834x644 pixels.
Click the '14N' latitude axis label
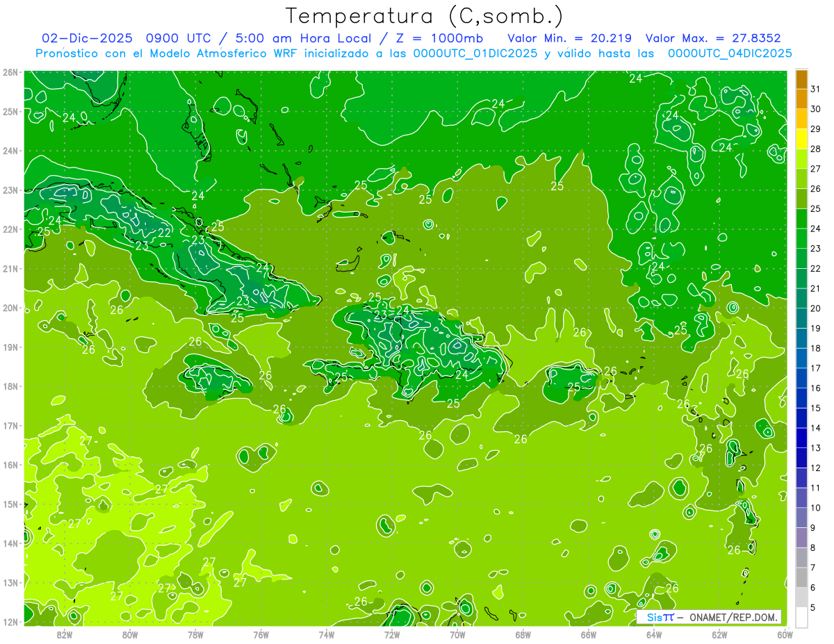tap(10, 543)
